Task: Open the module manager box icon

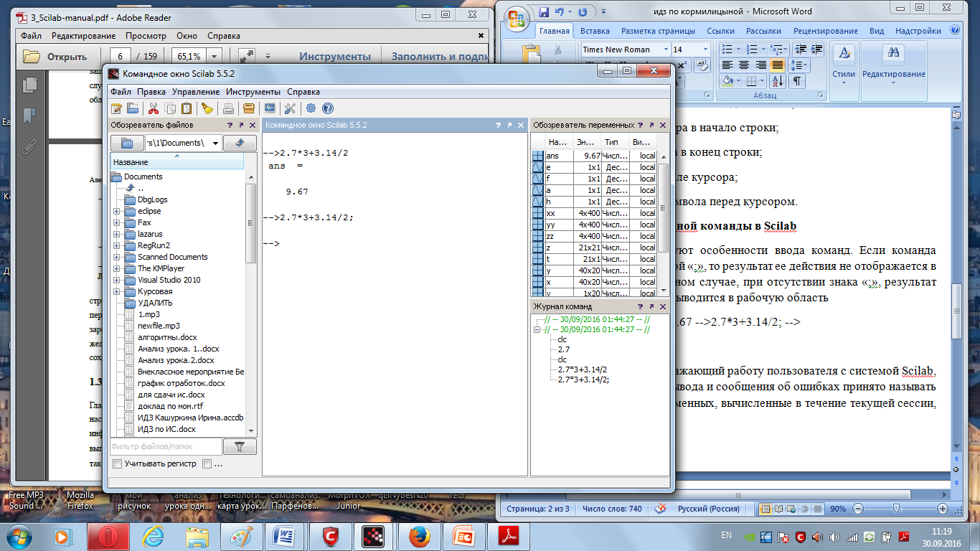Action: click(x=249, y=109)
